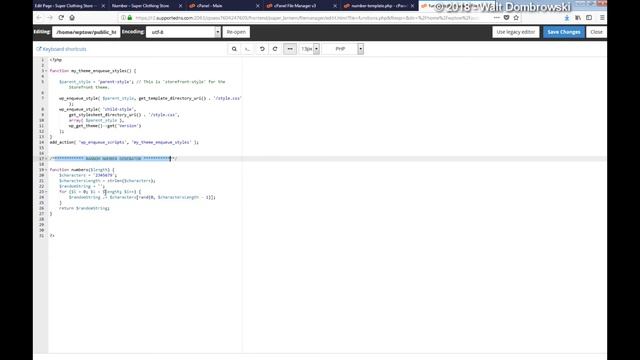Undo the last edit in editor
The height and width of the screenshot is (360, 640).
click(x=262, y=49)
